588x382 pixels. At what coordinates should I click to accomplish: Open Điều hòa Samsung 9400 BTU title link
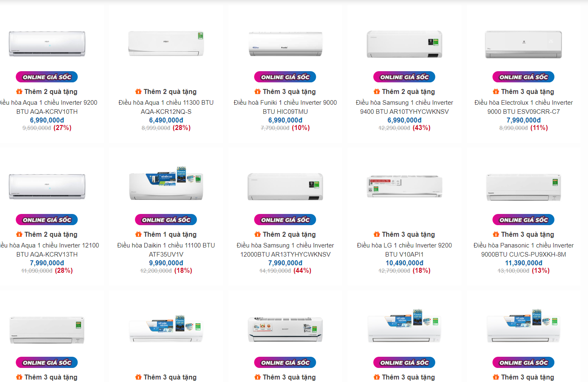404,107
